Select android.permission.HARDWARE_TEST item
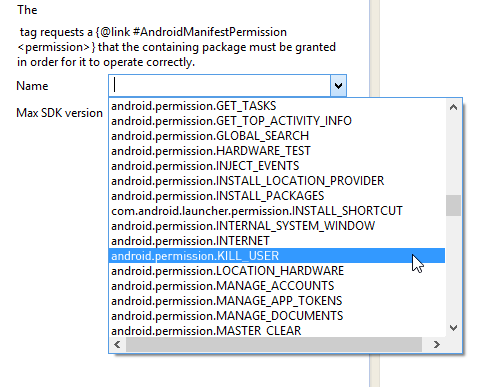488x387 pixels. pos(277,151)
